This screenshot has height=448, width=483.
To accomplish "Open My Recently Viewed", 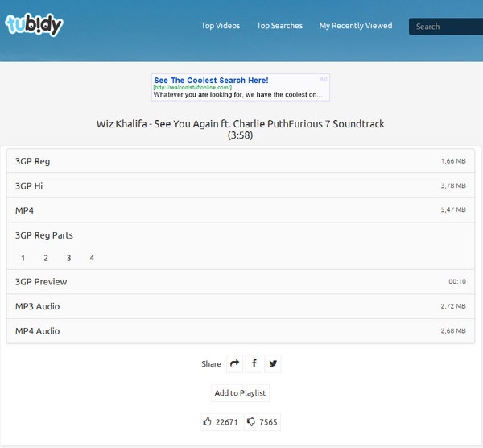I will (x=356, y=26).
